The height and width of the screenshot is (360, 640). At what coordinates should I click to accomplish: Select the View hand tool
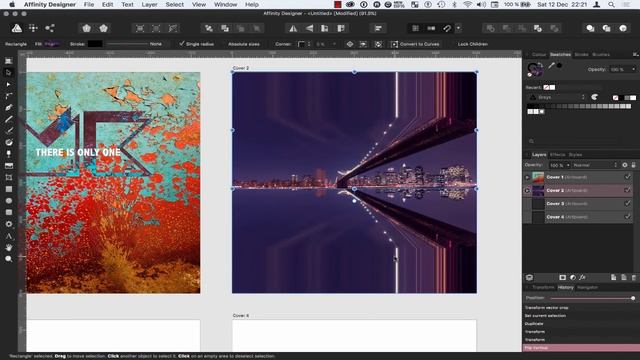[x=8, y=247]
